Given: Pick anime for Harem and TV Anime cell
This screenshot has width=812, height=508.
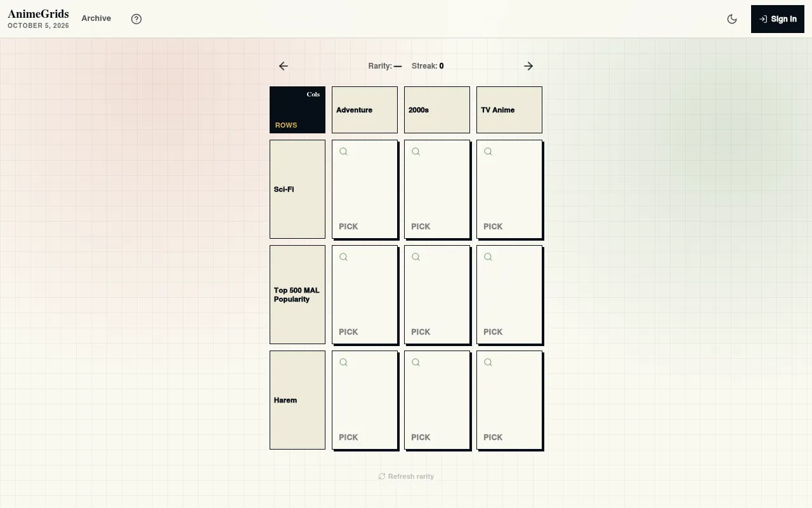Looking at the screenshot, I should [509, 400].
